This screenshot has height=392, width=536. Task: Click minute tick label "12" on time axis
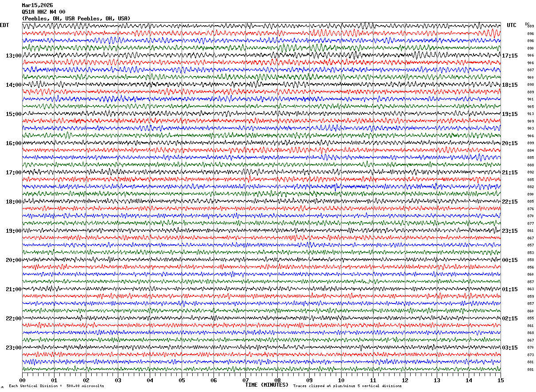click(405, 380)
